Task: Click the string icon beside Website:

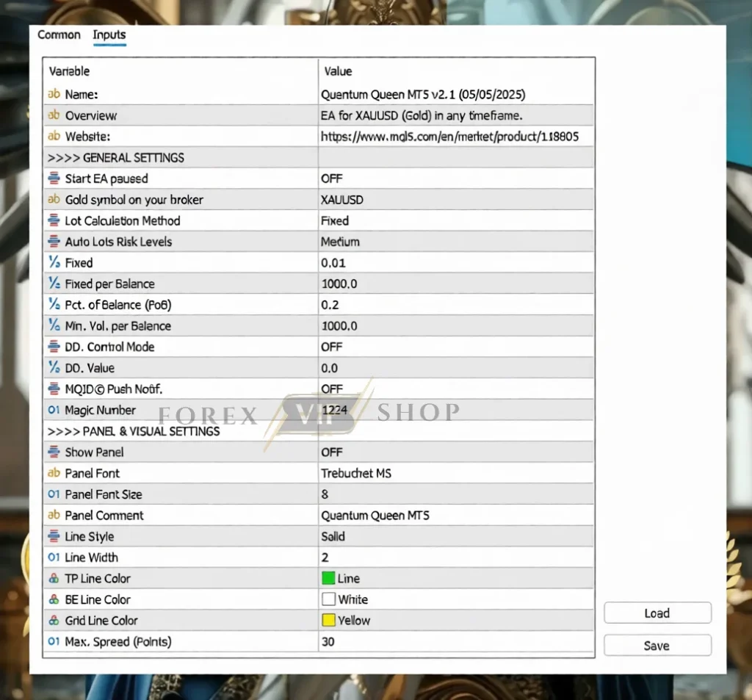Action: (54, 137)
